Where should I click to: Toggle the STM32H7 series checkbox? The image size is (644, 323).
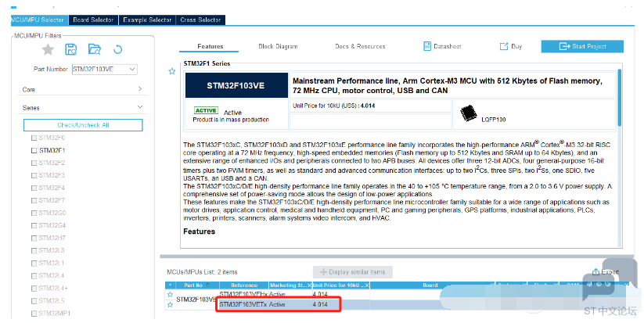[x=34, y=238]
